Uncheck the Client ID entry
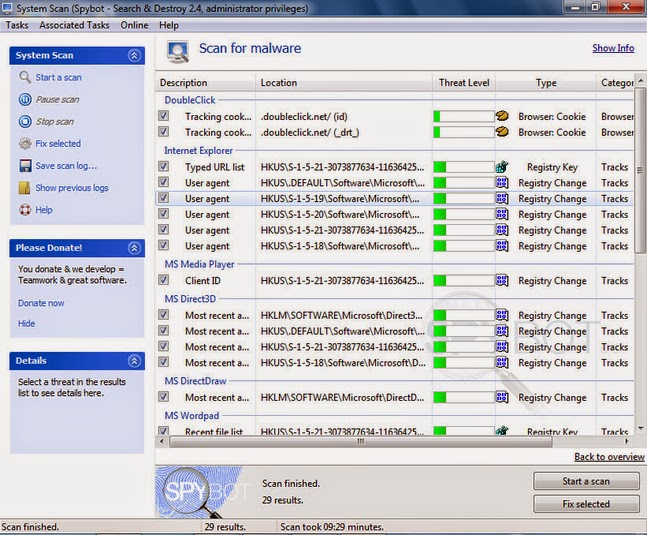This screenshot has height=535, width=647. (163, 280)
